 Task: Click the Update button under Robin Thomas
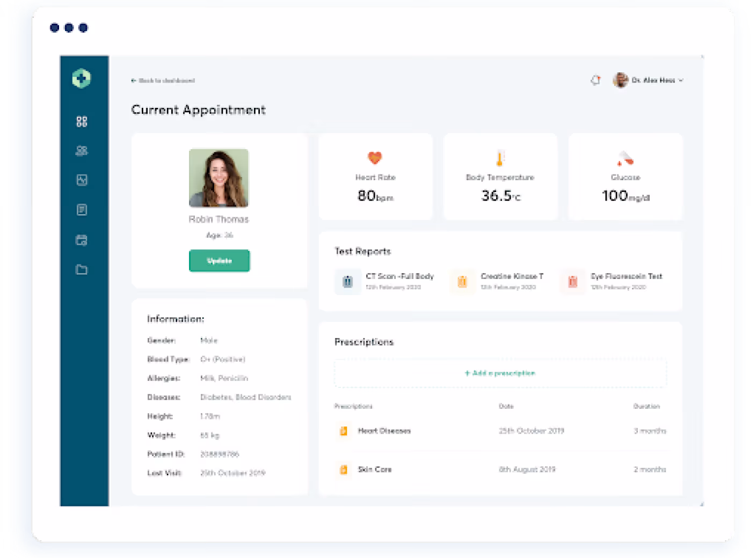(219, 261)
